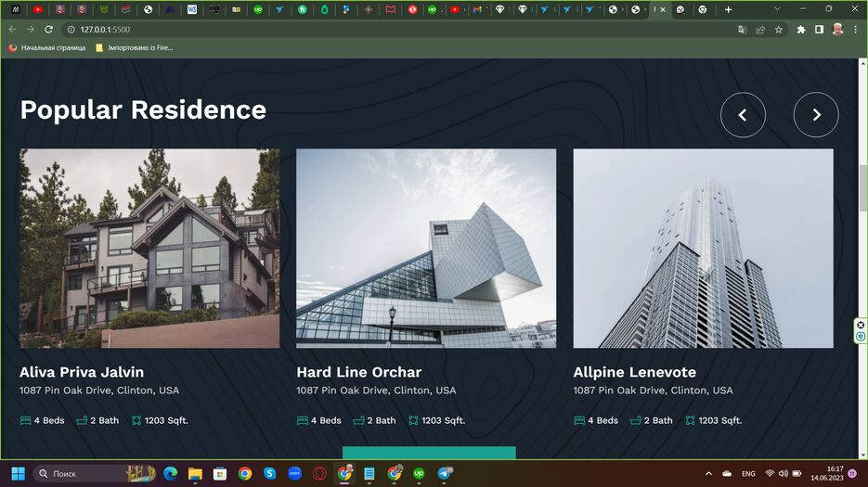Click the Sqft area icon under Hard Line Orchar
The image size is (868, 487).
[x=413, y=420]
